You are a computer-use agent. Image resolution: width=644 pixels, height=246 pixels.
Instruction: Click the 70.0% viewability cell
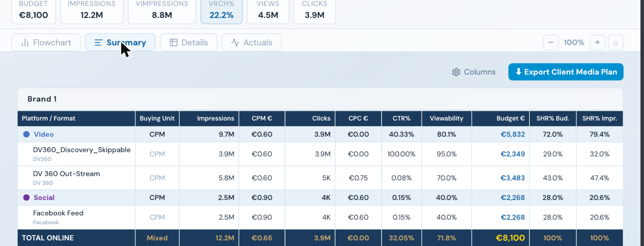(446, 178)
